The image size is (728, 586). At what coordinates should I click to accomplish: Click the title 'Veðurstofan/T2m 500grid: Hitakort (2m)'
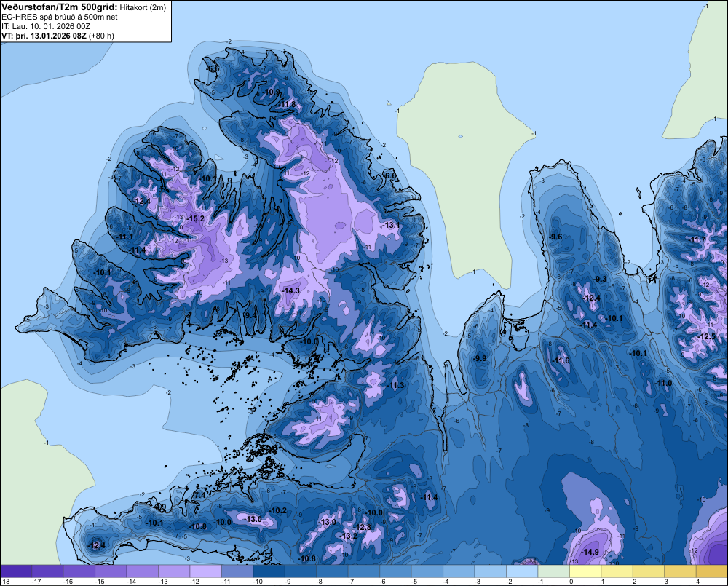click(84, 7)
